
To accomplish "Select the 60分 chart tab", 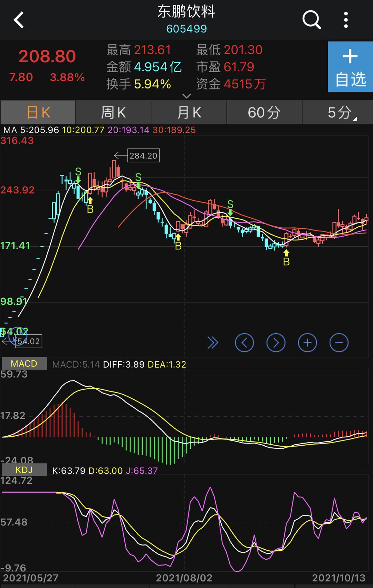I will (x=264, y=113).
